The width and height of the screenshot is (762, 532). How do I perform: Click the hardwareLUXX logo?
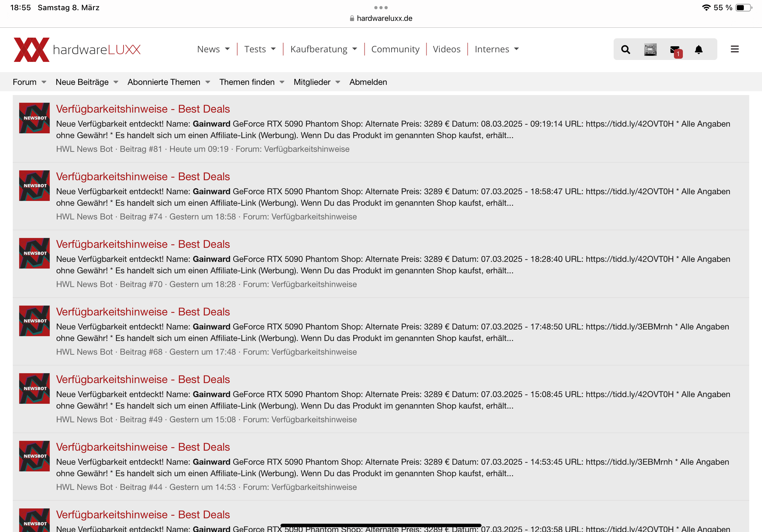(x=77, y=49)
